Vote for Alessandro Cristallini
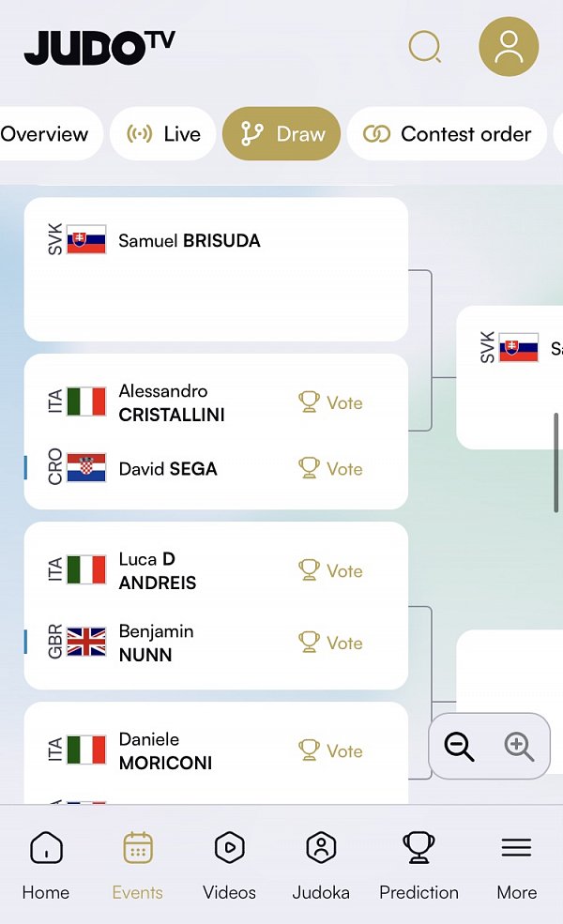Screen dimensions: 563x924 [x=330, y=402]
